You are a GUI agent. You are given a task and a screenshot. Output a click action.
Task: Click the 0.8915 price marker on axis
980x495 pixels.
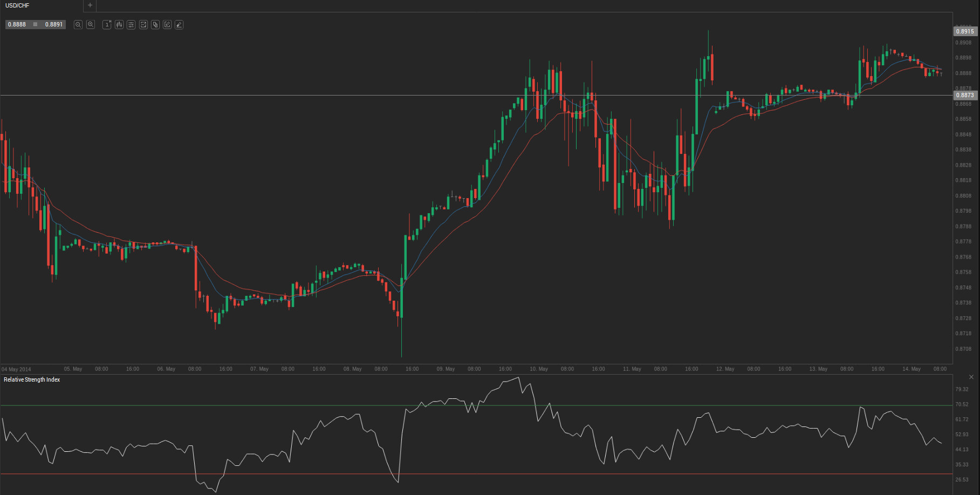965,31
